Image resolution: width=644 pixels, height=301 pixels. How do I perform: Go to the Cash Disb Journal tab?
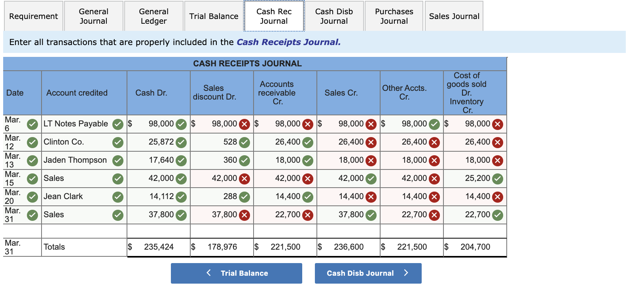tap(334, 16)
